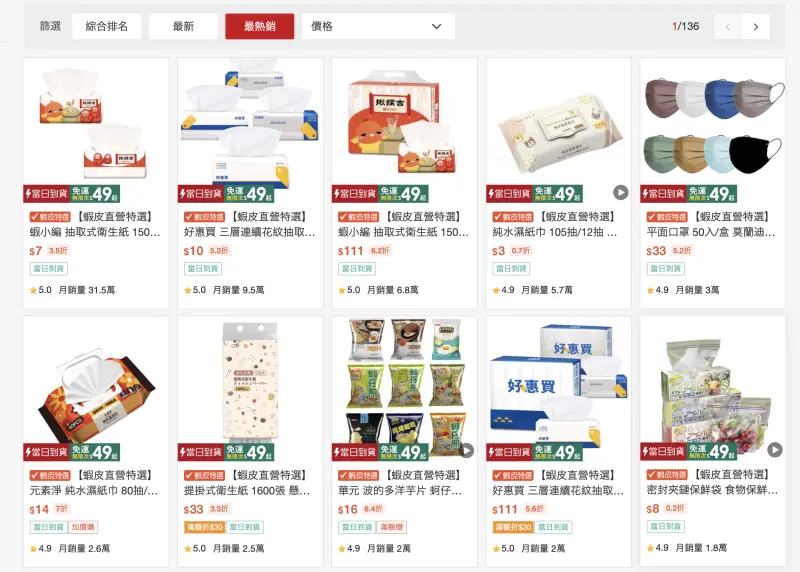Click the 滿額贈 tag on potato chips item
Image resolution: width=800 pixels, height=572 pixels.
pos(391,527)
